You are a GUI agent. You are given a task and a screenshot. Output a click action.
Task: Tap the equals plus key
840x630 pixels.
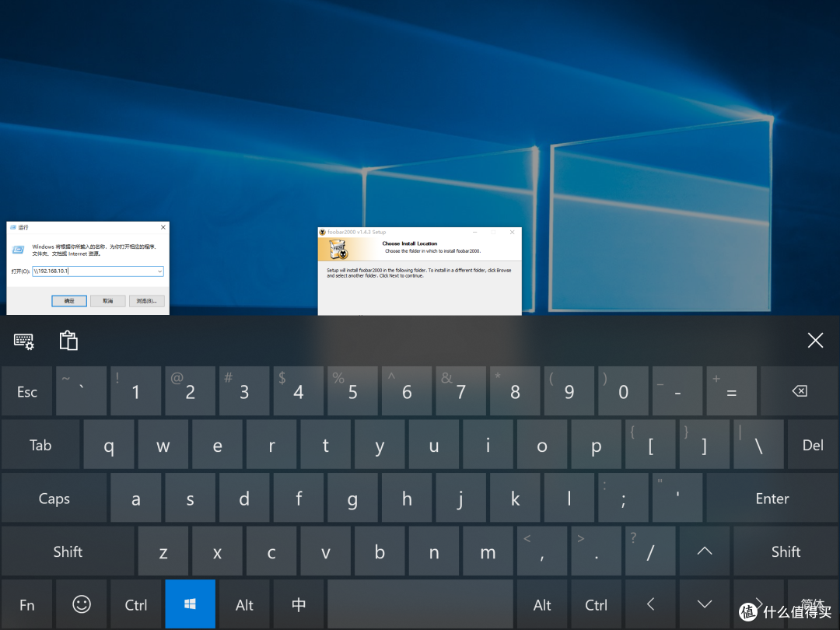[731, 391]
